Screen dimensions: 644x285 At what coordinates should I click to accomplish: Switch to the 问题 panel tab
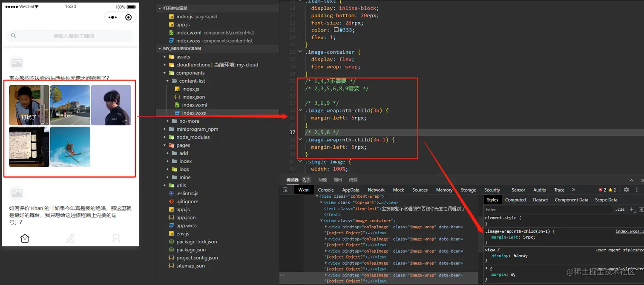pos(322,180)
